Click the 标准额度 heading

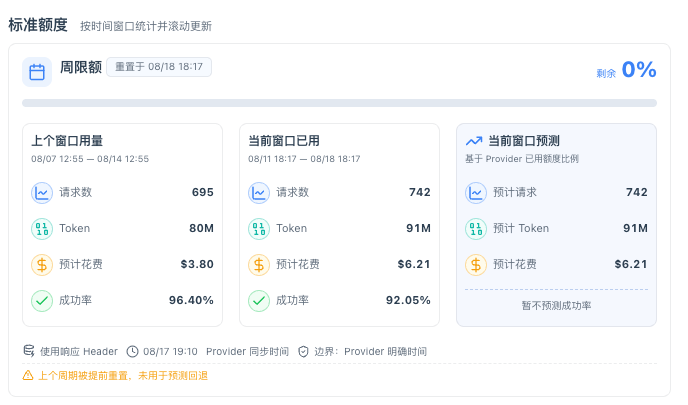(38, 25)
